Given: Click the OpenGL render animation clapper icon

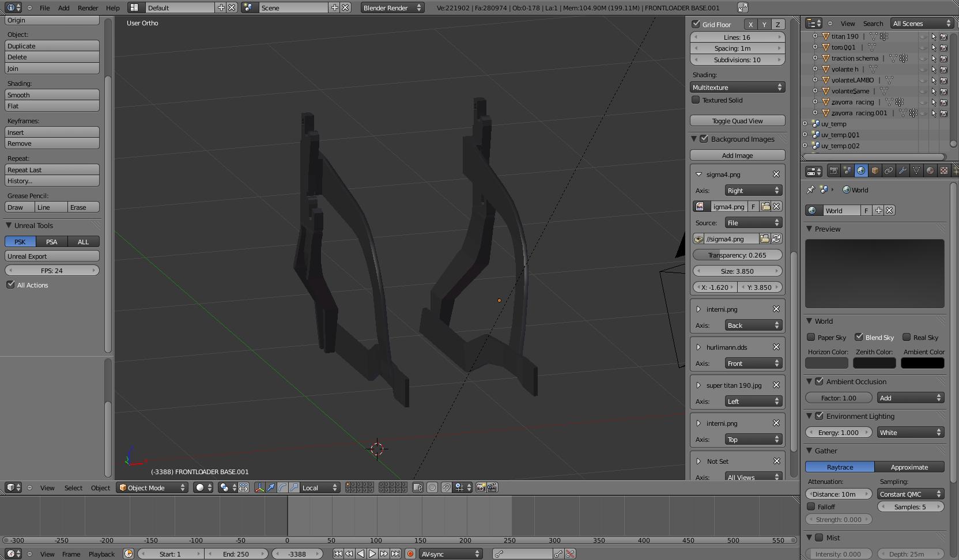Looking at the screenshot, I should tap(493, 487).
